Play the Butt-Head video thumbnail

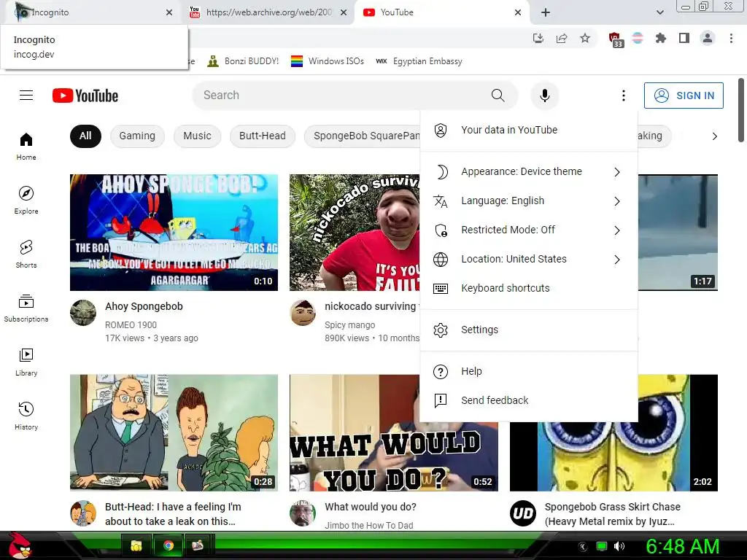tap(174, 433)
